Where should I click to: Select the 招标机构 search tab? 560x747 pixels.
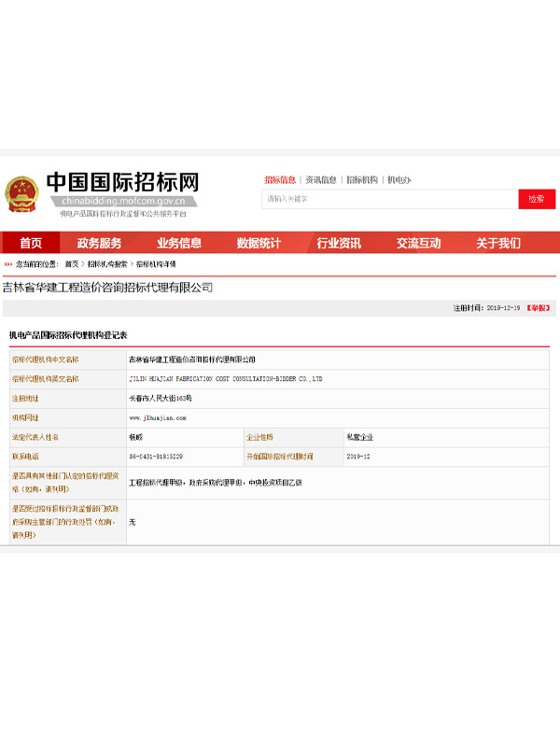(x=362, y=180)
